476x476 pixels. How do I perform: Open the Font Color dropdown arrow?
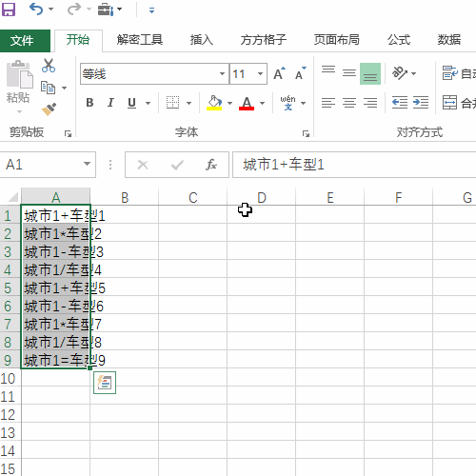(262, 103)
